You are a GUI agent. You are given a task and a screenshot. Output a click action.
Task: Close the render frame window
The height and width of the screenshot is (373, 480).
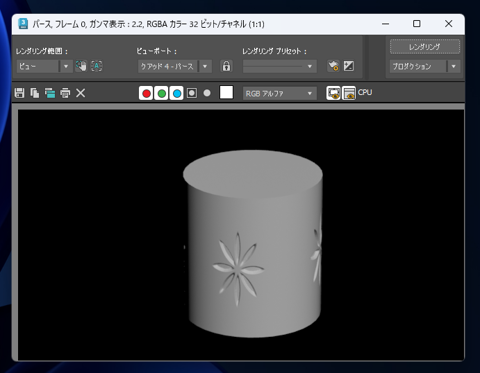point(449,24)
